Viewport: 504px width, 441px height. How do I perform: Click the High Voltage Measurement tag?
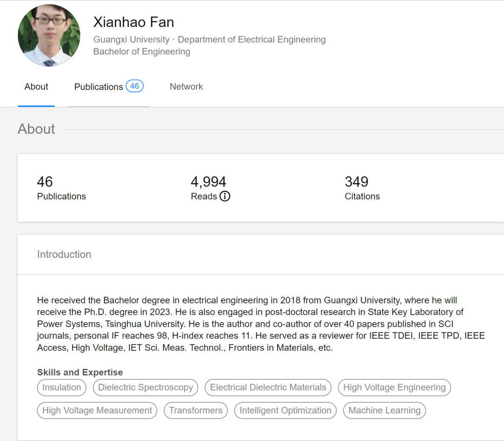(97, 411)
